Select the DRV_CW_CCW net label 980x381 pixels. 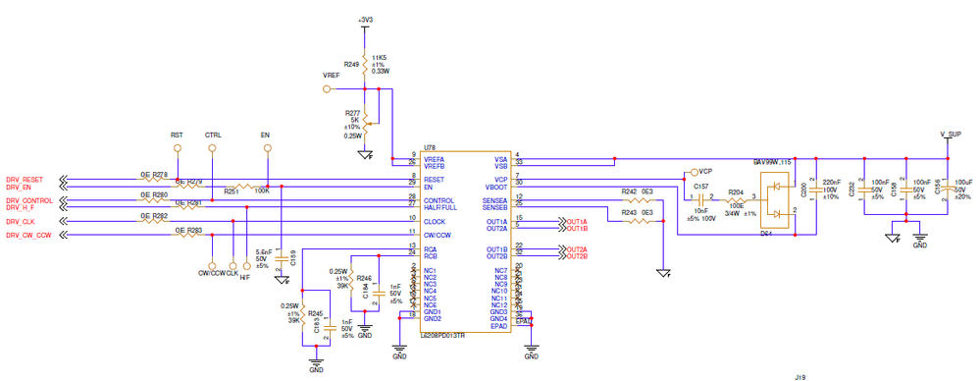28,236
